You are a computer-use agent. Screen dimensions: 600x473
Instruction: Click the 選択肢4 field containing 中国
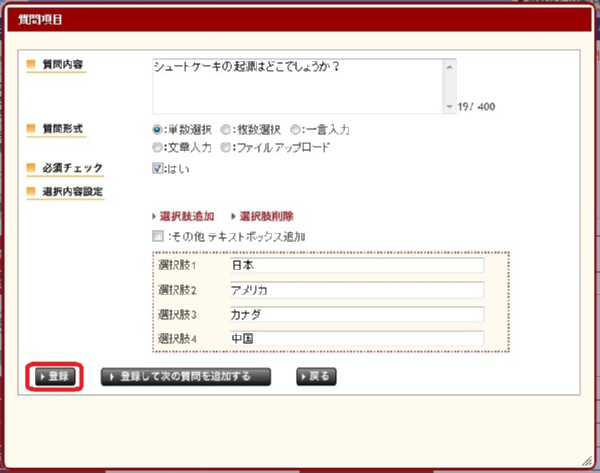click(x=354, y=338)
